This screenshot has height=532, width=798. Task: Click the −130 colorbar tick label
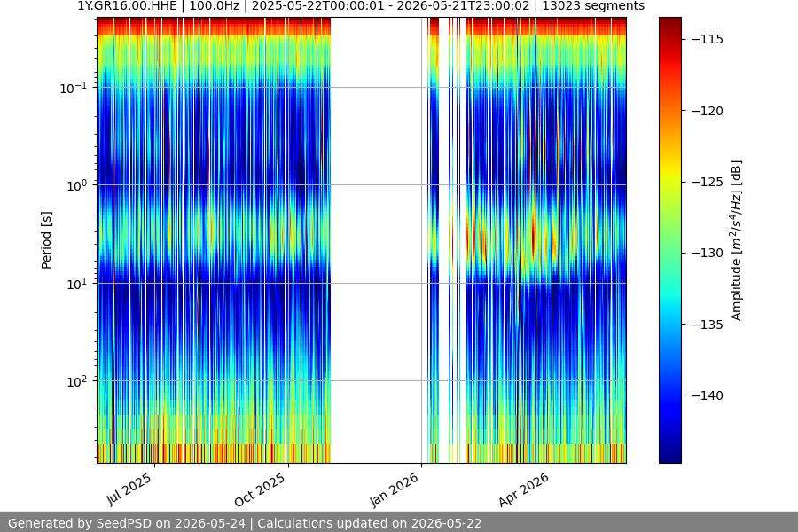708,253
